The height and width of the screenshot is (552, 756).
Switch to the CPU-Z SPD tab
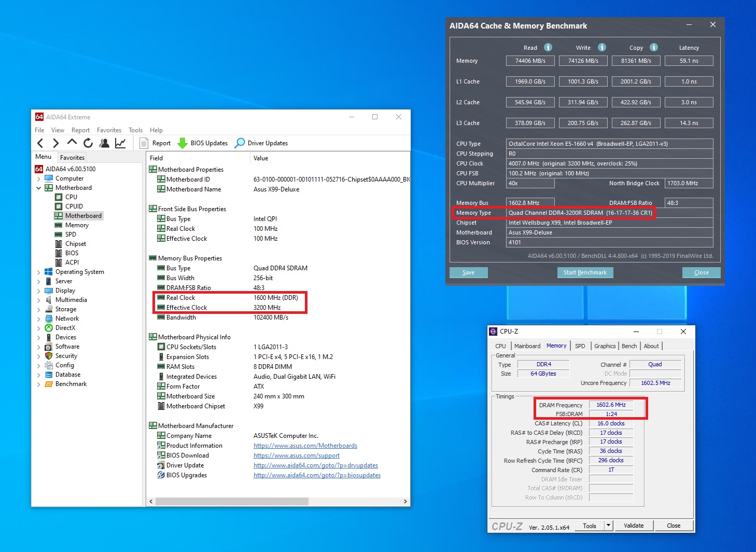point(580,346)
